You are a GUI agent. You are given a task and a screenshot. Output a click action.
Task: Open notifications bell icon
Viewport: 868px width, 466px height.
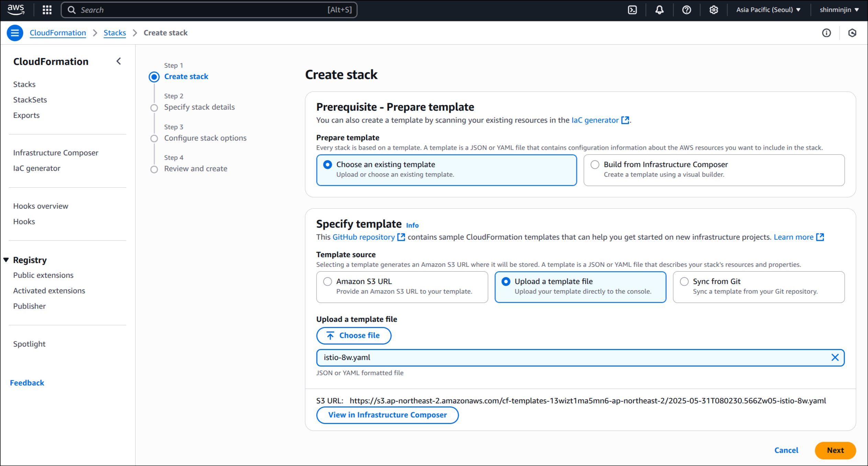(659, 10)
